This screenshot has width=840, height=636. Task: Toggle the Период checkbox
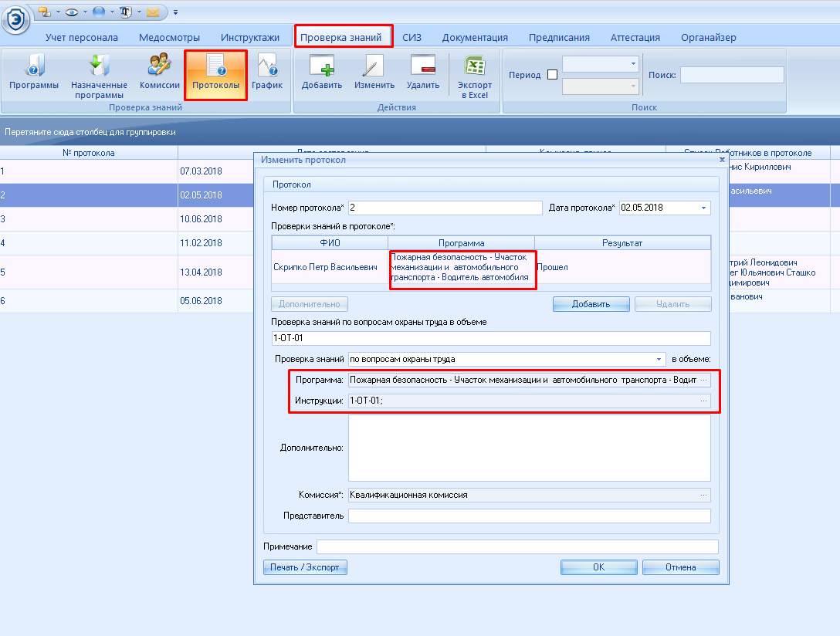point(552,75)
